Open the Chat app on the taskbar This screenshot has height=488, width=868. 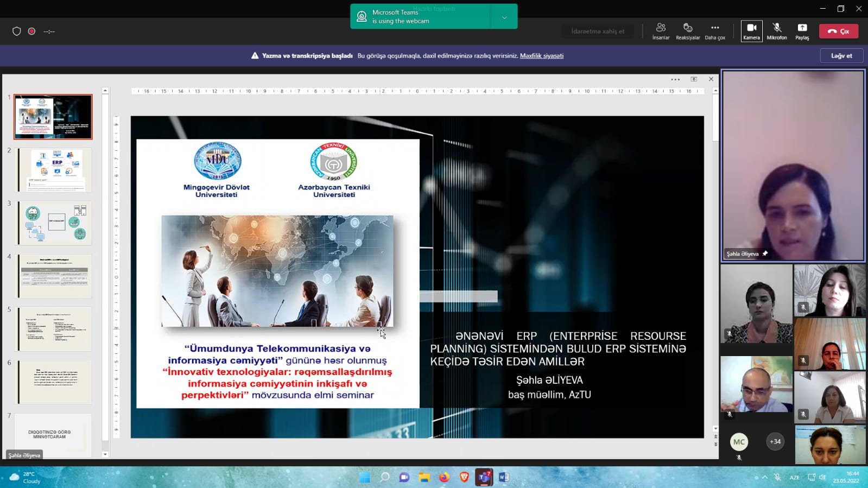point(404,477)
